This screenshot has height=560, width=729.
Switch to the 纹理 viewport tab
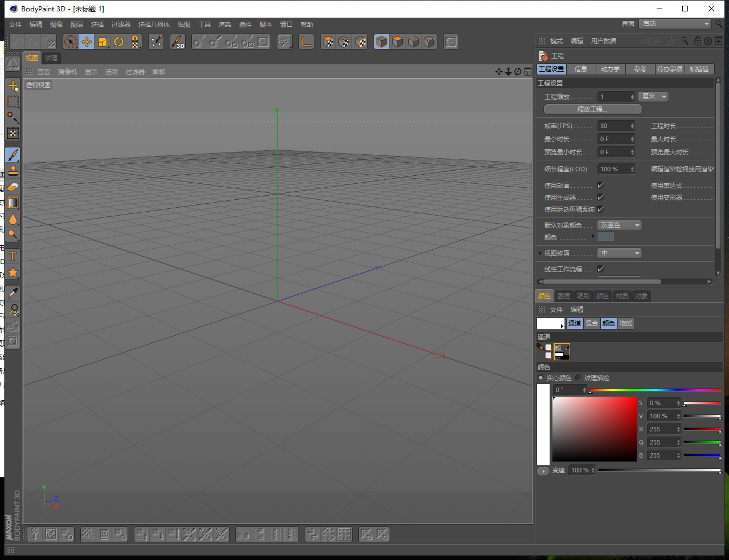tap(51, 58)
